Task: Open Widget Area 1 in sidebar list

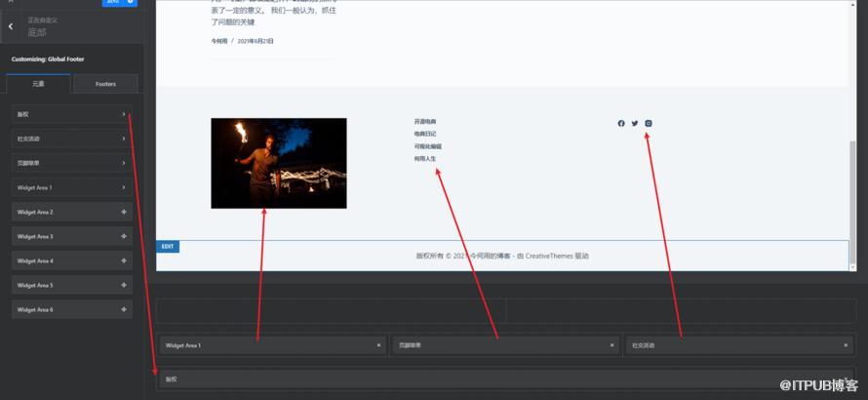Action: click(x=72, y=188)
